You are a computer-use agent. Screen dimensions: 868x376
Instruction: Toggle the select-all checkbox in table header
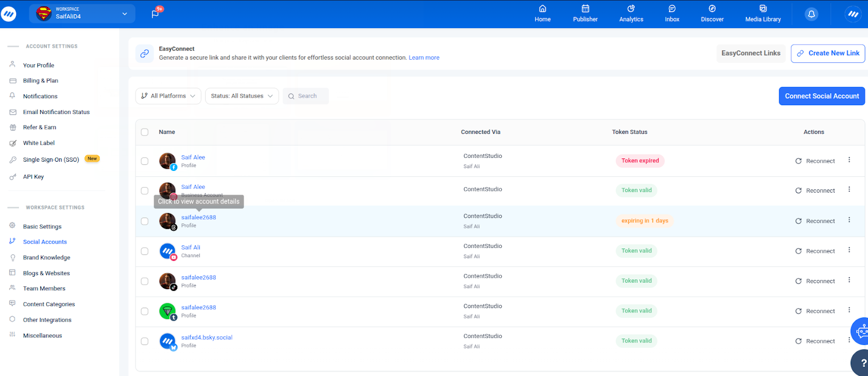pos(145,132)
